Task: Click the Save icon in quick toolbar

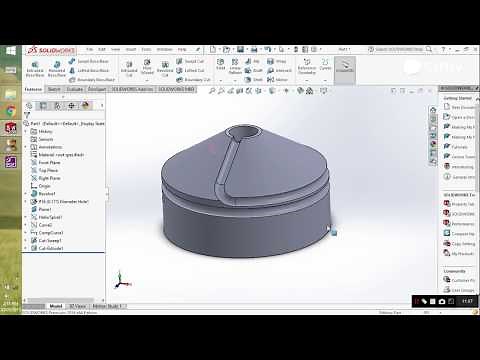Action: (x=240, y=49)
